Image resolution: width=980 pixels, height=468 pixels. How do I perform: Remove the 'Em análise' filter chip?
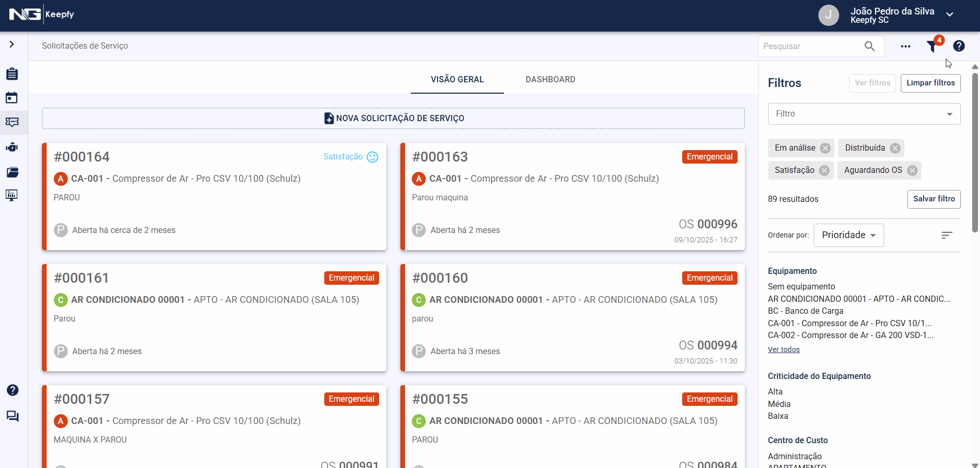pyautogui.click(x=826, y=149)
